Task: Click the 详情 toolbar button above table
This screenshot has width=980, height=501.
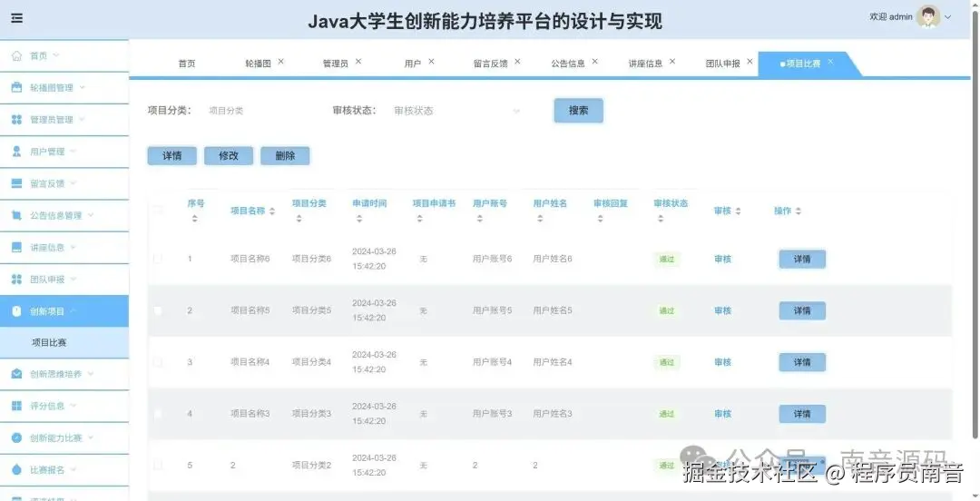Action: click(x=171, y=156)
